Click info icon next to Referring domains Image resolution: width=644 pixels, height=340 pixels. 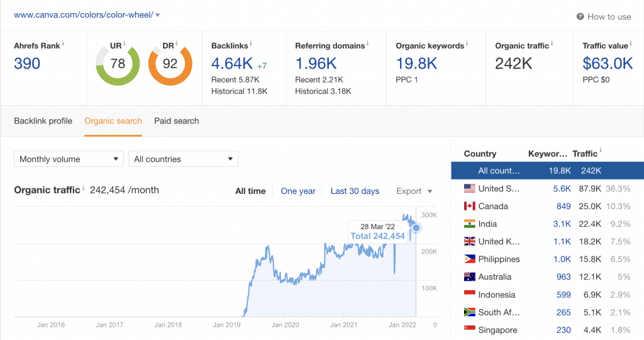tap(367, 43)
